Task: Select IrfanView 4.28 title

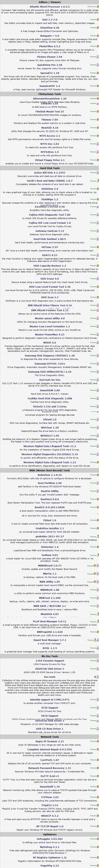Action: click(49, 28)
